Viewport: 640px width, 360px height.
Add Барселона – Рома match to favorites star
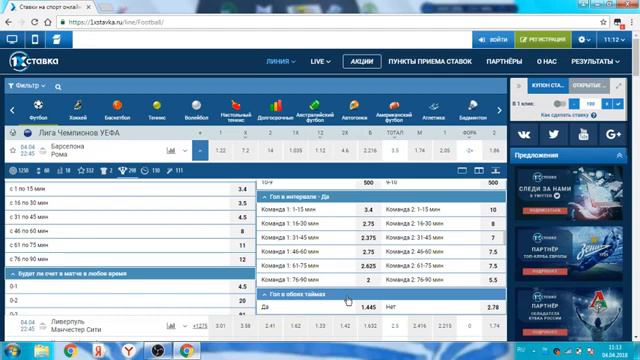pyautogui.click(x=13, y=151)
